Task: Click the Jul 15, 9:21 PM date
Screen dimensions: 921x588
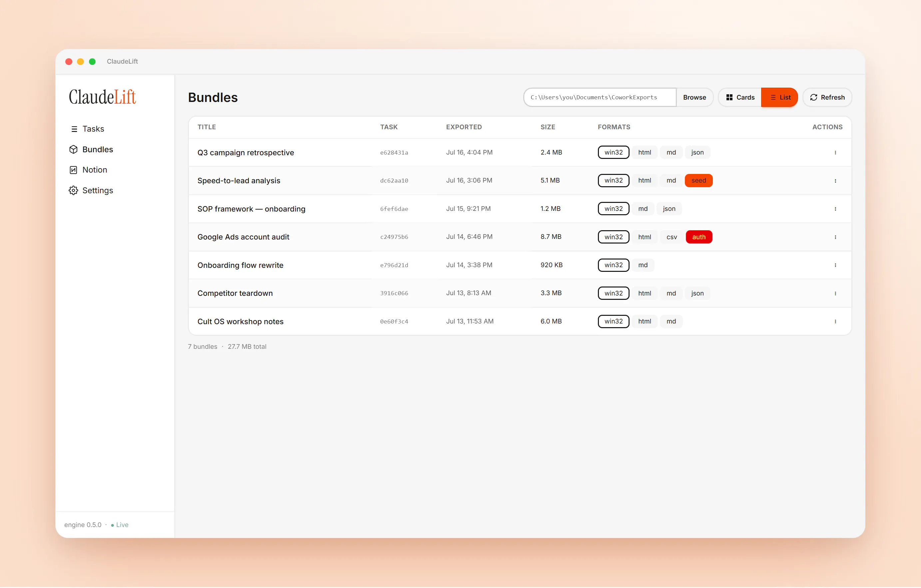Action: click(468, 209)
